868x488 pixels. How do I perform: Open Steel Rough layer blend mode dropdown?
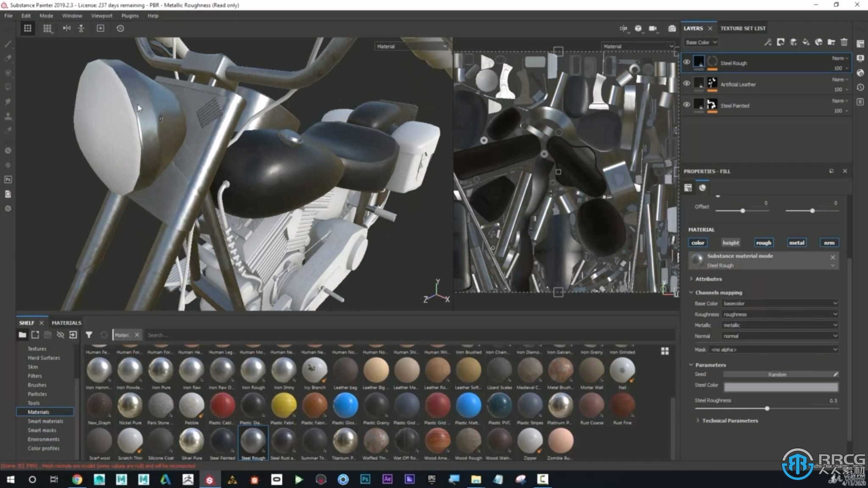click(840, 58)
